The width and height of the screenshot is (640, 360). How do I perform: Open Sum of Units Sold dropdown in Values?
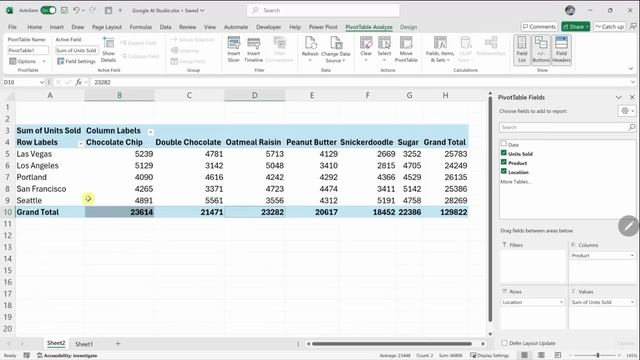click(632, 302)
